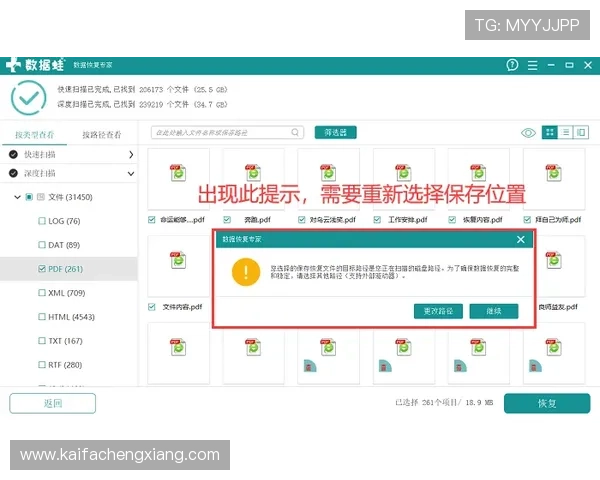Open the help question-mark icon
Viewport: 600px width, 480px height.
point(512,65)
